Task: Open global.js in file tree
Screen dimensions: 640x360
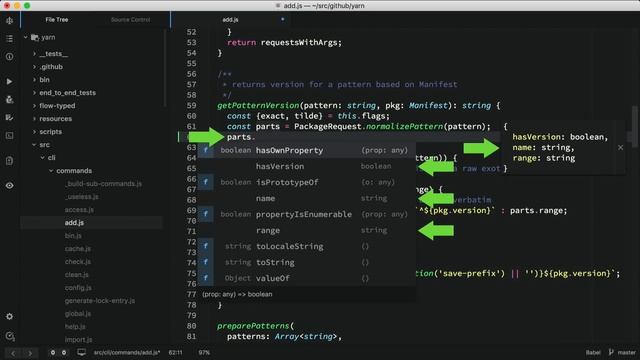Action: click(78, 314)
